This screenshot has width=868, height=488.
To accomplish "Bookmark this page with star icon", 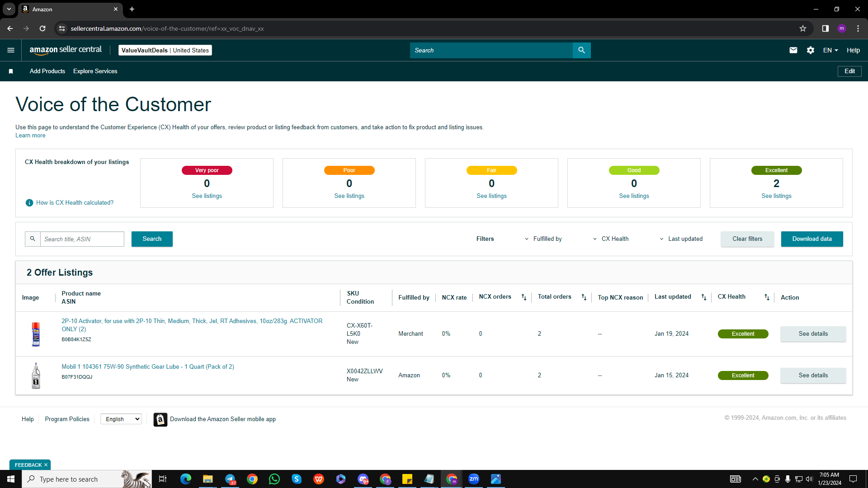I will pos(803,28).
